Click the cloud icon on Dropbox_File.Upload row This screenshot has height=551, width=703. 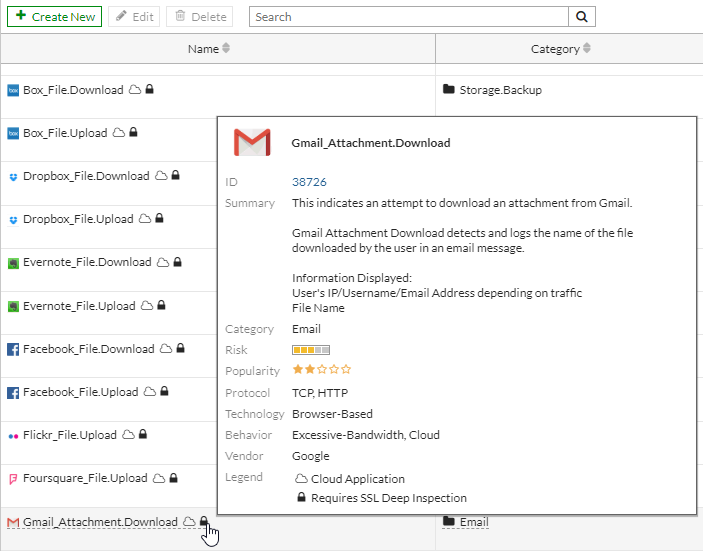[144, 219]
